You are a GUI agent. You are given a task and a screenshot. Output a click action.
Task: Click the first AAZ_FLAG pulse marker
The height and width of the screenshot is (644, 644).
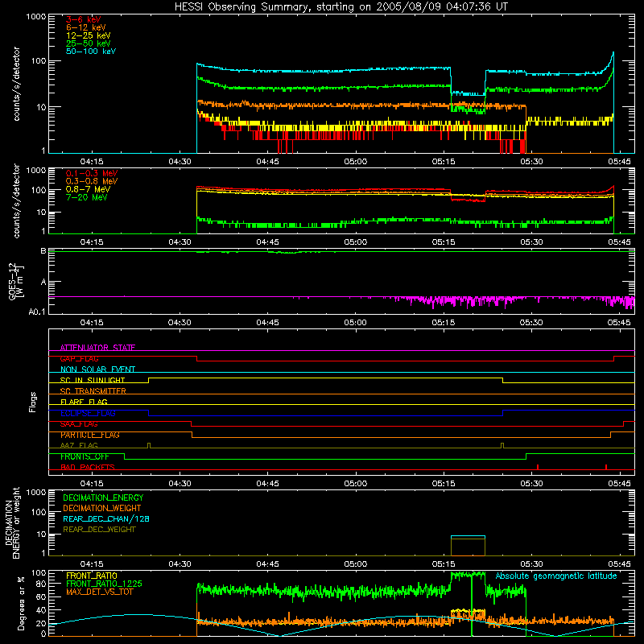pos(149,446)
